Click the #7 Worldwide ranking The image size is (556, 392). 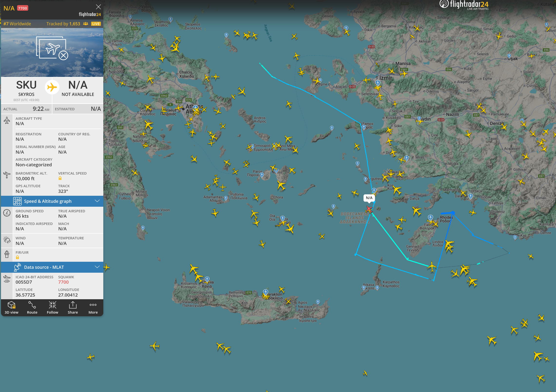17,24
